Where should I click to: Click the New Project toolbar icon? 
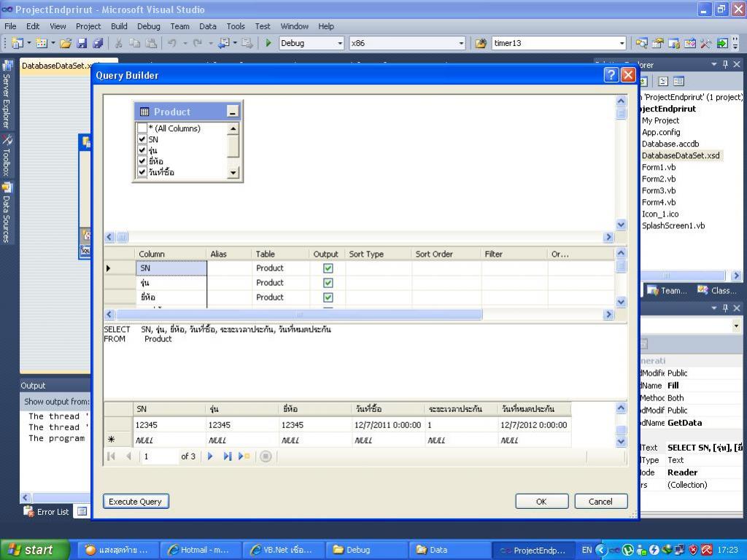coord(18,43)
